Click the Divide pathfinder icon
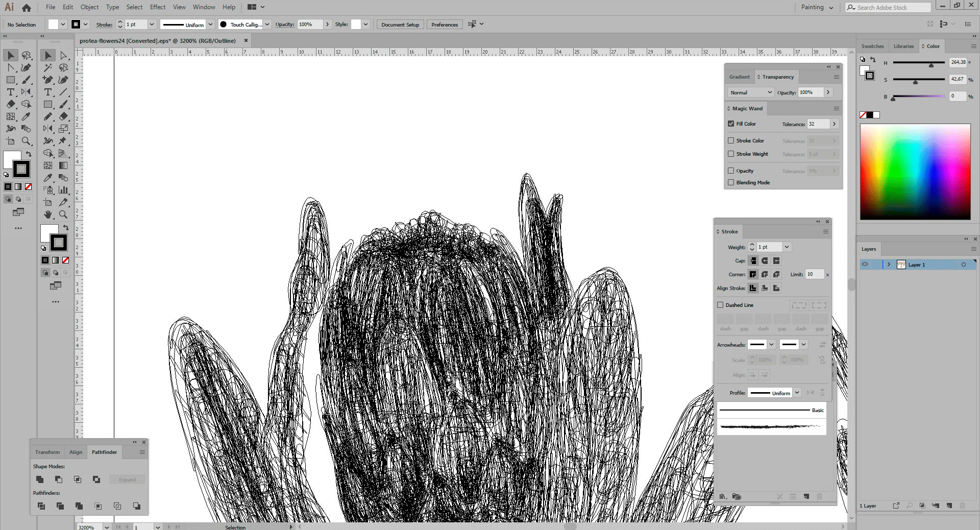Image resolution: width=980 pixels, height=530 pixels. pos(41,506)
